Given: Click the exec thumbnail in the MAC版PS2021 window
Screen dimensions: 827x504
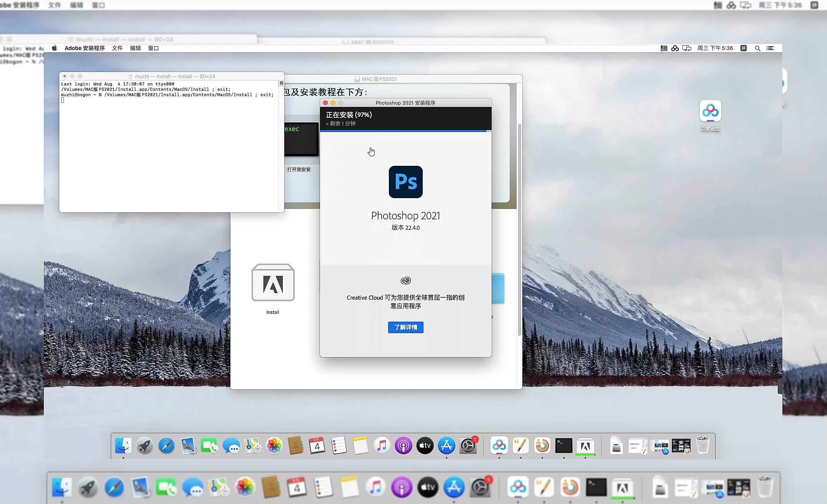Looking at the screenshot, I should coord(302,139).
